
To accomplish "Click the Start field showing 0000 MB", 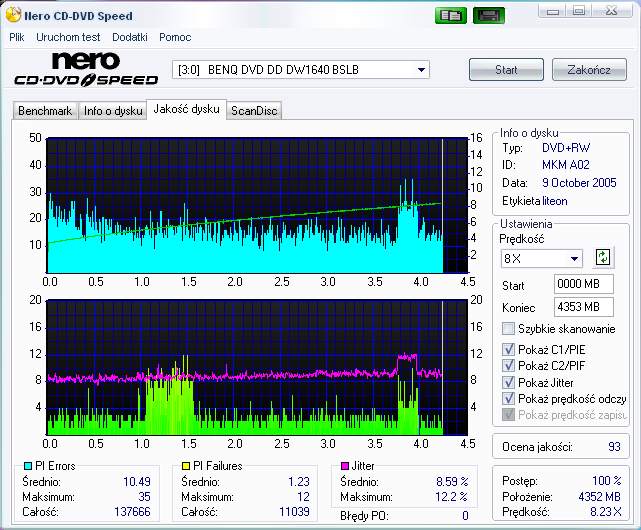I will (x=584, y=284).
